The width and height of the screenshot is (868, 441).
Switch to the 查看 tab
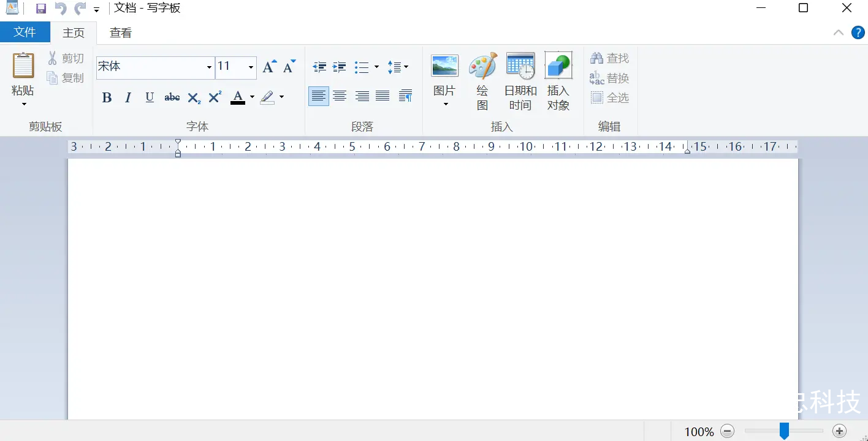(x=121, y=32)
